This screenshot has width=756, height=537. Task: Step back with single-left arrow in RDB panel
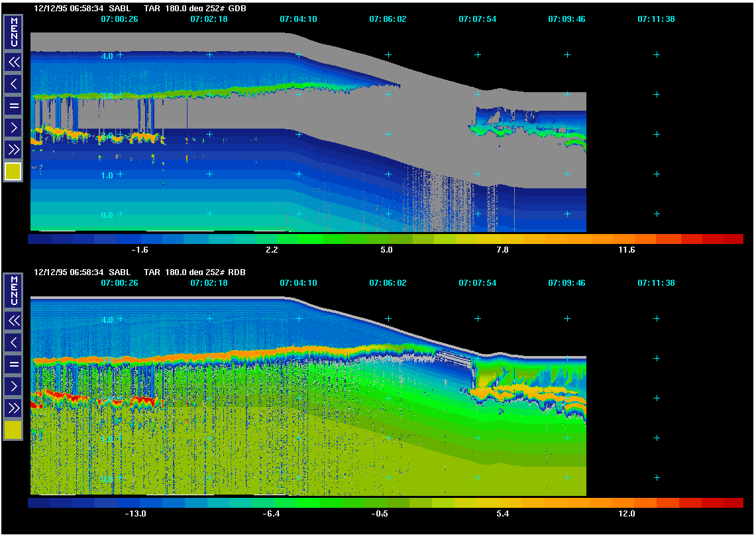click(x=13, y=342)
